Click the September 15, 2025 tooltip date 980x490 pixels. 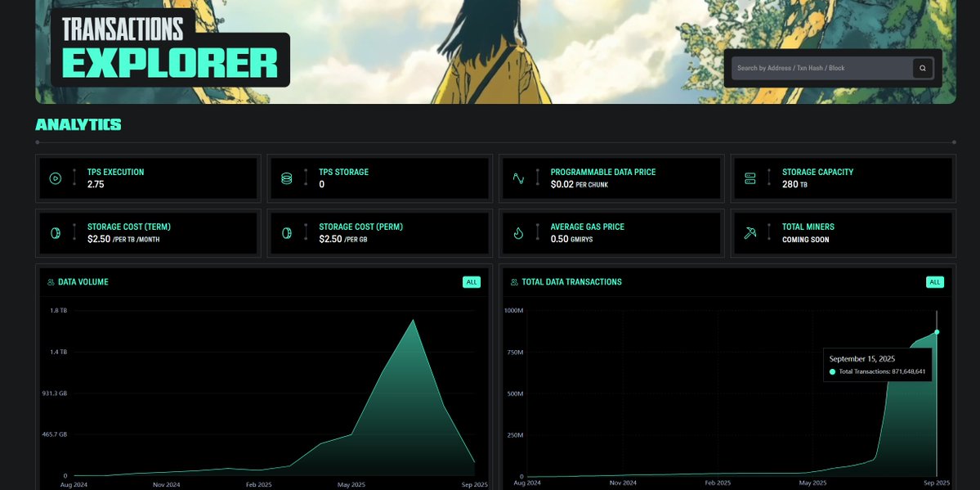coord(861,358)
